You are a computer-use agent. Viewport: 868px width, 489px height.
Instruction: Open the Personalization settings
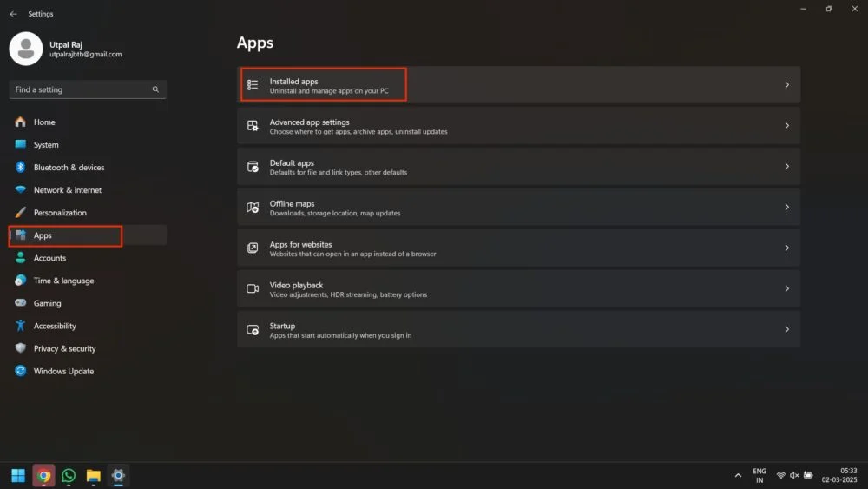click(x=60, y=213)
